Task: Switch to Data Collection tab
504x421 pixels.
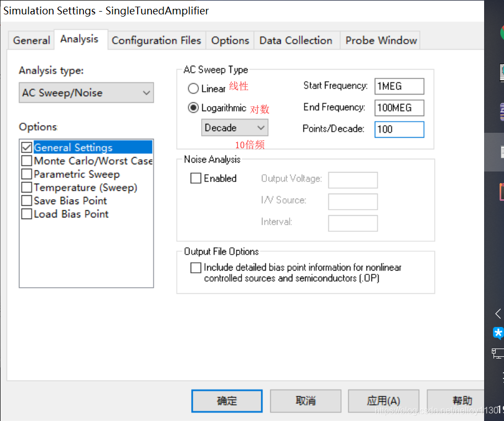Action: [296, 40]
